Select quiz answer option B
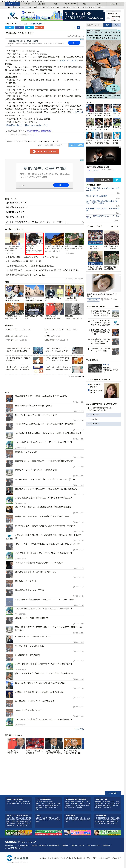 (x=103, y=419)
